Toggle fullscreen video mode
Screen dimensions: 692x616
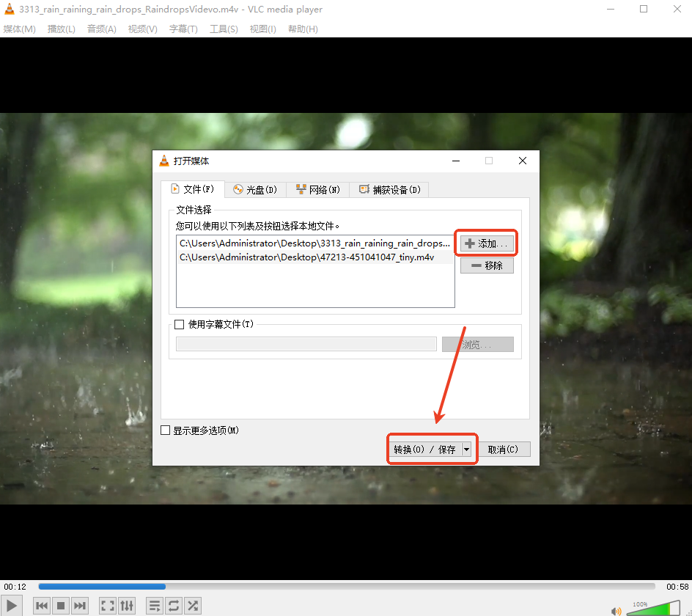pos(107,605)
